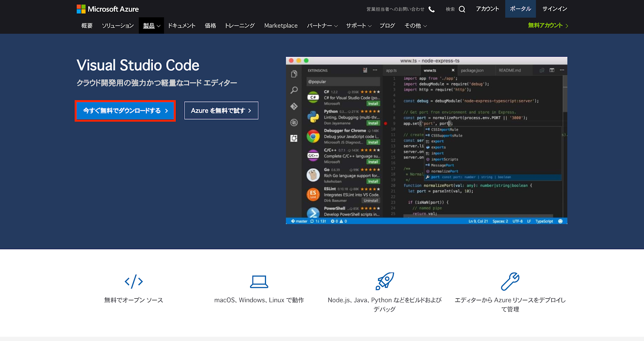The image size is (644, 341).
Task: Open 概要 in the navigation bar
Action: click(87, 25)
